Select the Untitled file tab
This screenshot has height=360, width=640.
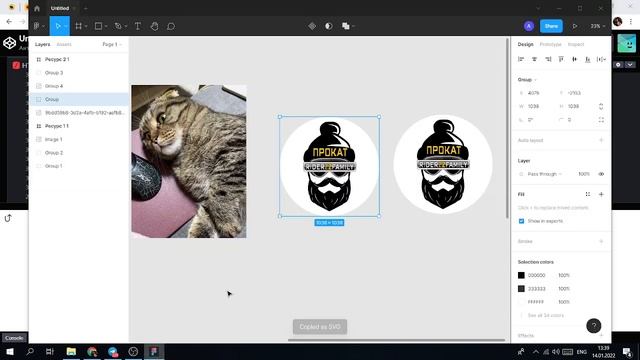click(60, 8)
